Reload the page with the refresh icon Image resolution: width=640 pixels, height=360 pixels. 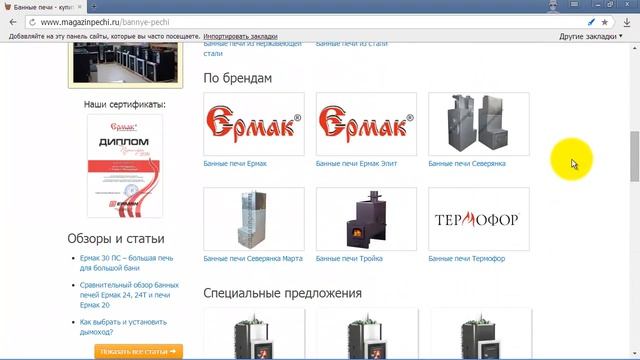(x=32, y=22)
